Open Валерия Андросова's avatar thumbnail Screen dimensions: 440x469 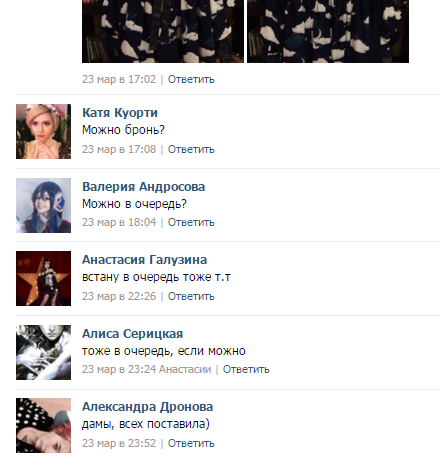[x=43, y=205]
